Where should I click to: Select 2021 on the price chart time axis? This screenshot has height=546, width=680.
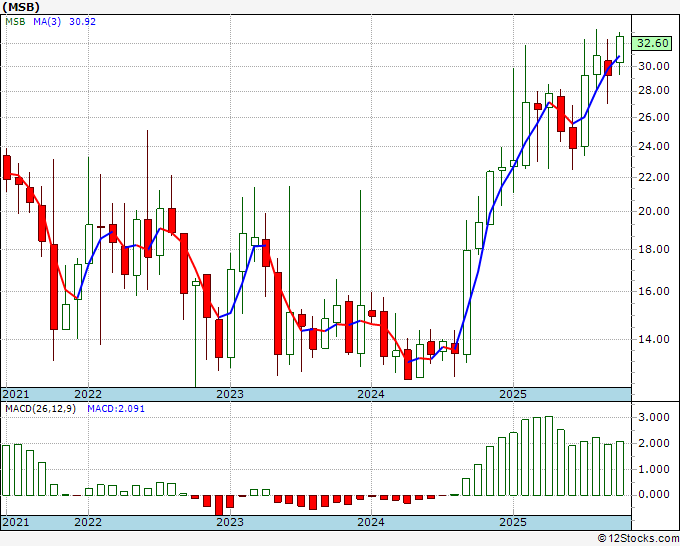16,394
